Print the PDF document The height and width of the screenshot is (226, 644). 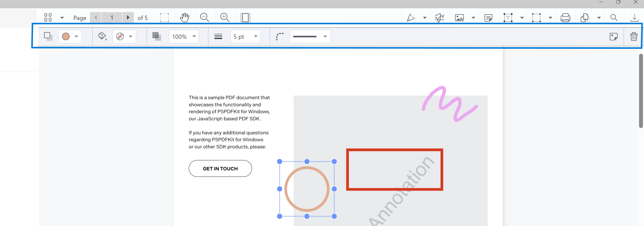click(x=566, y=17)
